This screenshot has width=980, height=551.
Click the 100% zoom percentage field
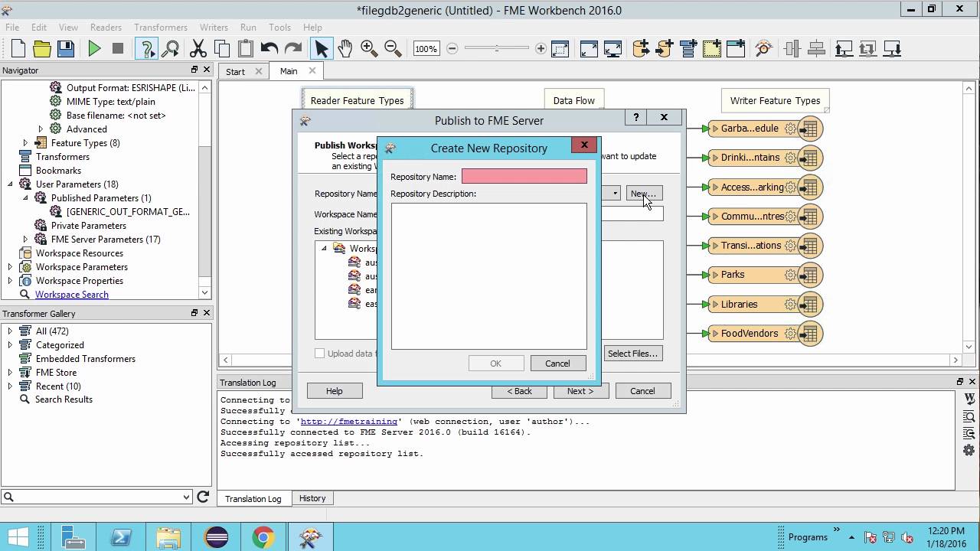[426, 49]
